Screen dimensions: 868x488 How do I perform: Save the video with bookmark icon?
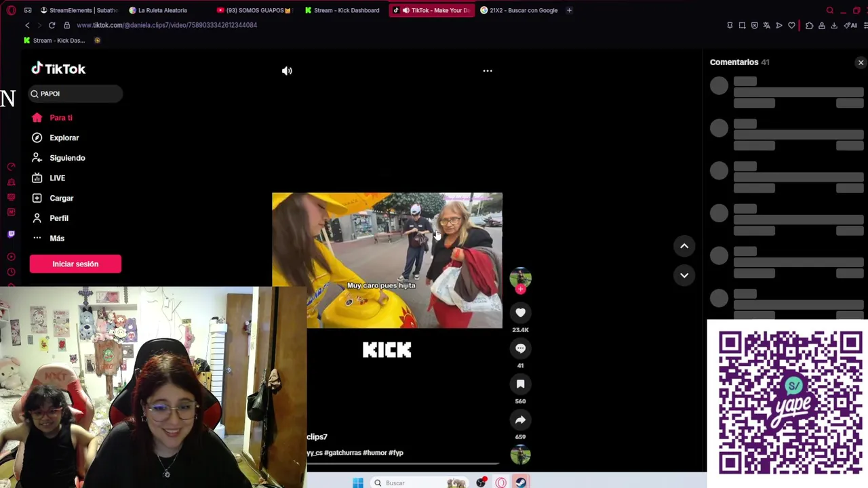pyautogui.click(x=520, y=384)
